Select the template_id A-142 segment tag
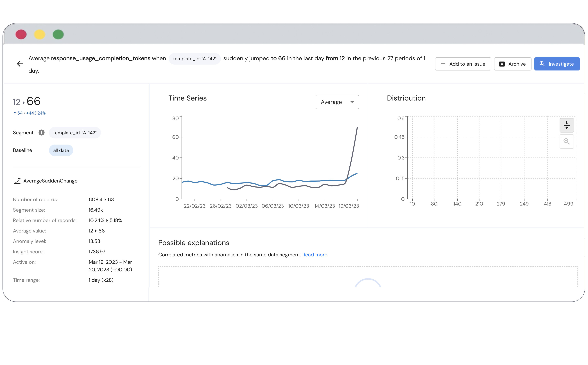 coord(75,133)
